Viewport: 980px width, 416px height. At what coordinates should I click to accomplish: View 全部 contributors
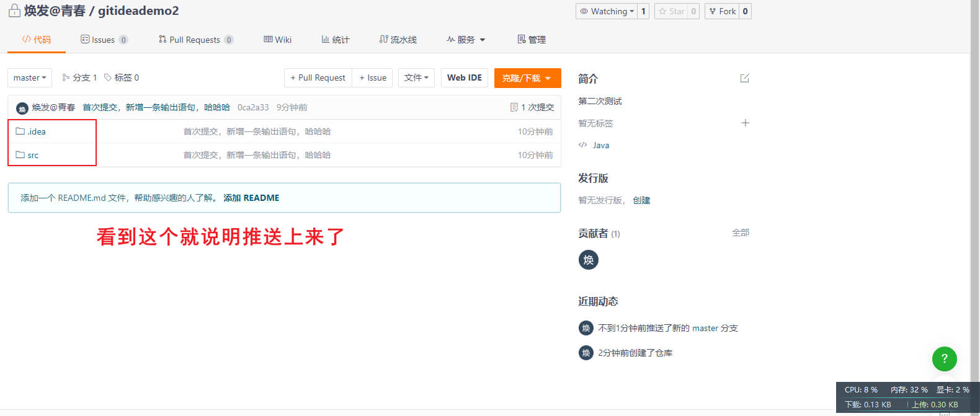[x=741, y=232]
